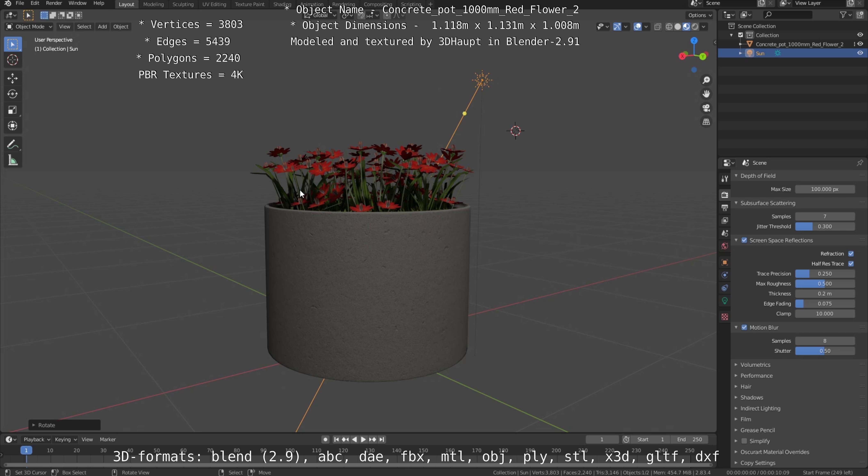Open Object Data light properties icon
This screenshot has width=868, height=476.
pos(724,301)
